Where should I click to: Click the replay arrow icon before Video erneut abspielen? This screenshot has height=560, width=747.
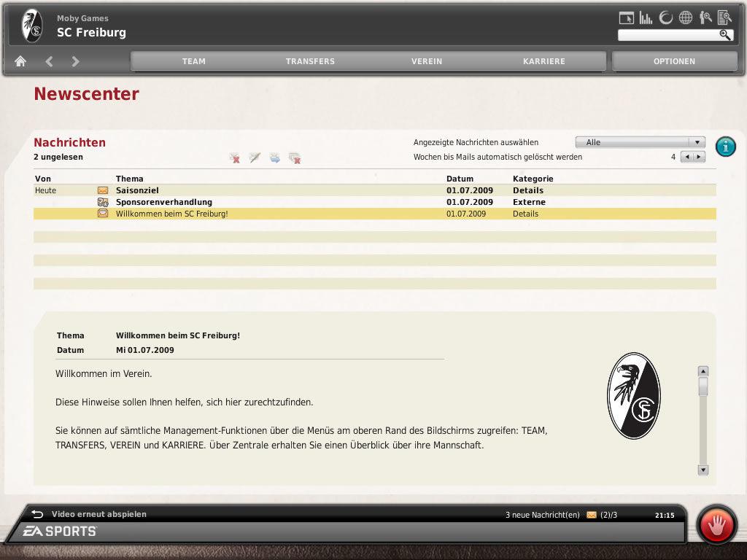point(37,514)
